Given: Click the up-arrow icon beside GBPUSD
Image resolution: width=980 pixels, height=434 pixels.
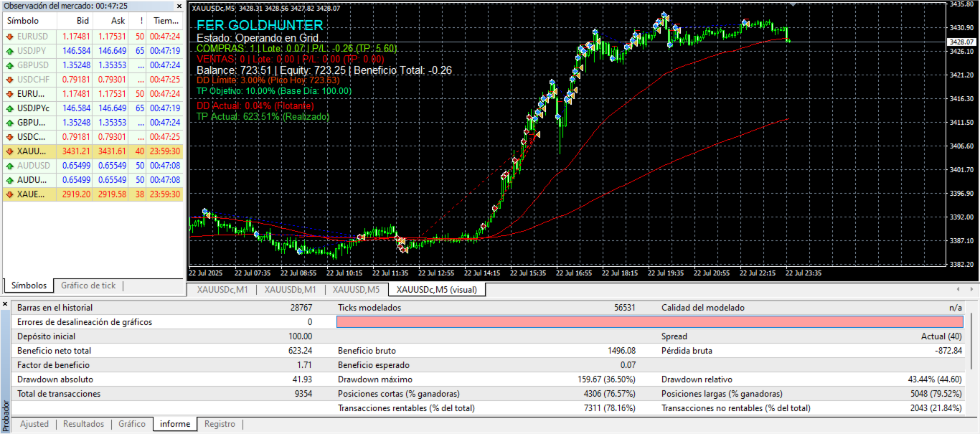Looking at the screenshot, I should coord(10,65).
